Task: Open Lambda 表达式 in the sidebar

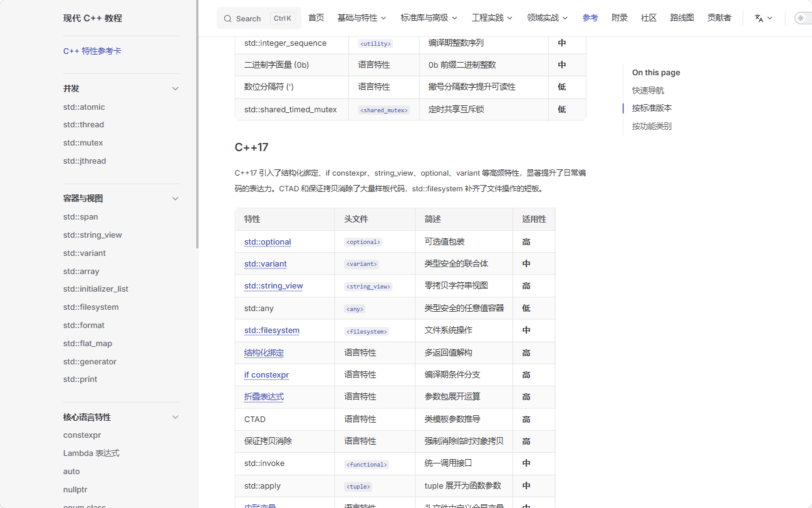Action: 91,453
